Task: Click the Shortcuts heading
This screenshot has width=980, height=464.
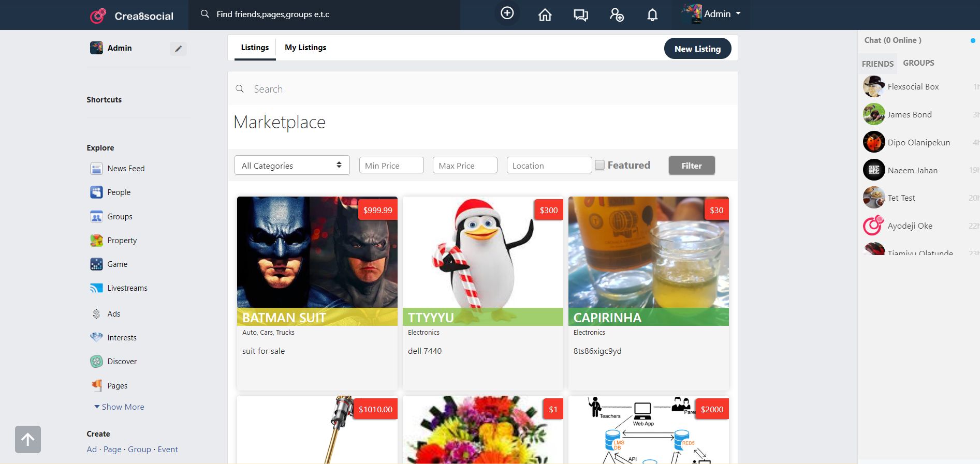Action: [x=104, y=100]
